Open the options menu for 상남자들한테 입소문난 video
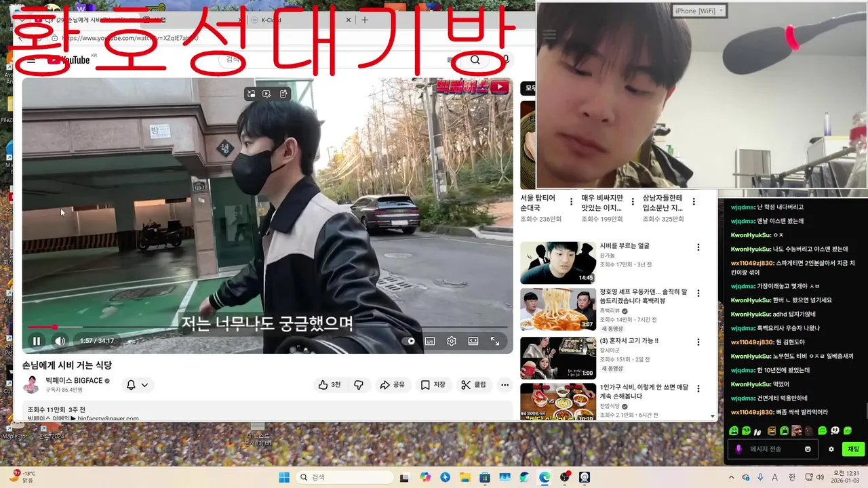Screen dimensions: 868x488 (694, 202)
